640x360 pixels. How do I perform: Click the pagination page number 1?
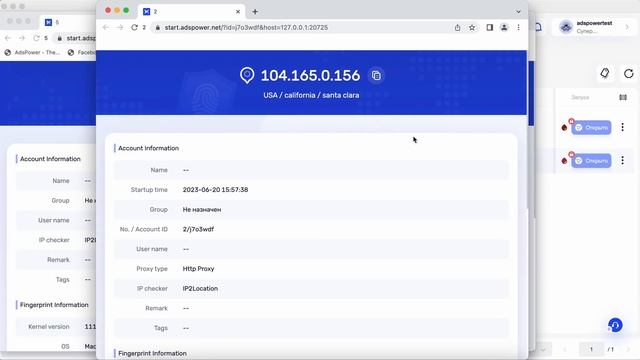(x=591, y=349)
